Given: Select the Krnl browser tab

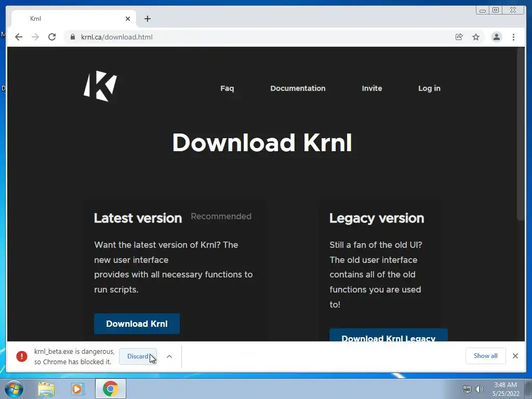Looking at the screenshot, I should click(x=74, y=19).
